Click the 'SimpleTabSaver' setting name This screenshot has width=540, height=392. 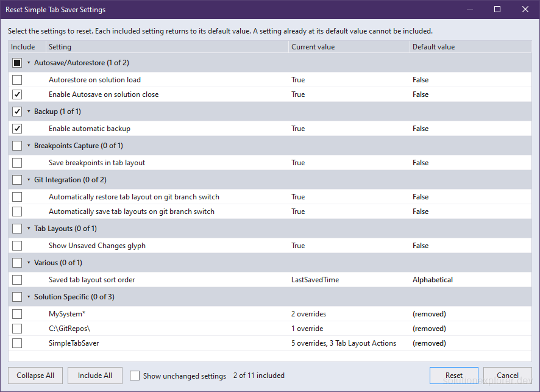pyautogui.click(x=74, y=343)
